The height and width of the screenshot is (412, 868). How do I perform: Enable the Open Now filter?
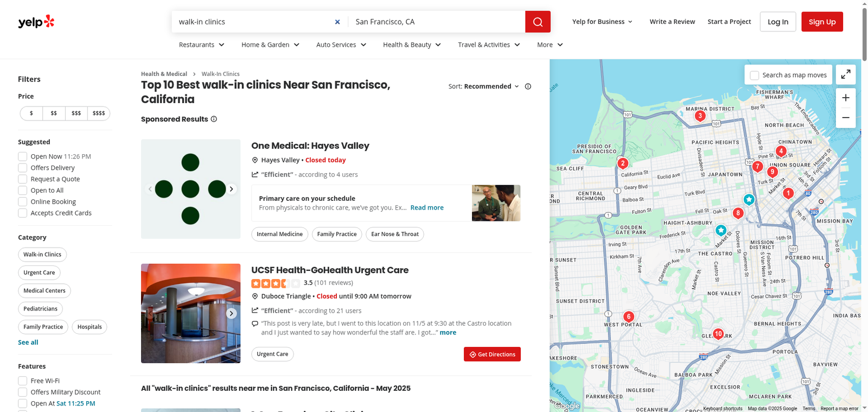[x=23, y=156]
